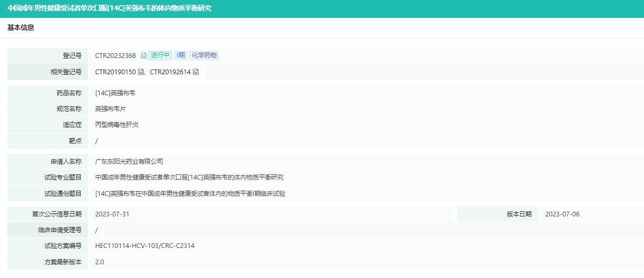Select registration number CTR20232368 text
This screenshot has width=644, height=278.
115,56
